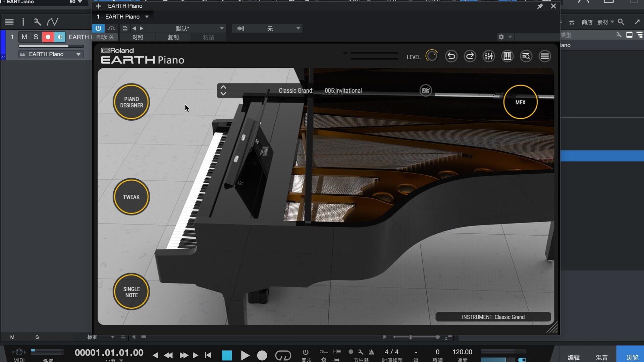The image size is (644, 362).
Task: Click the undo icon in EARTH Piano
Action: pyautogui.click(x=451, y=56)
